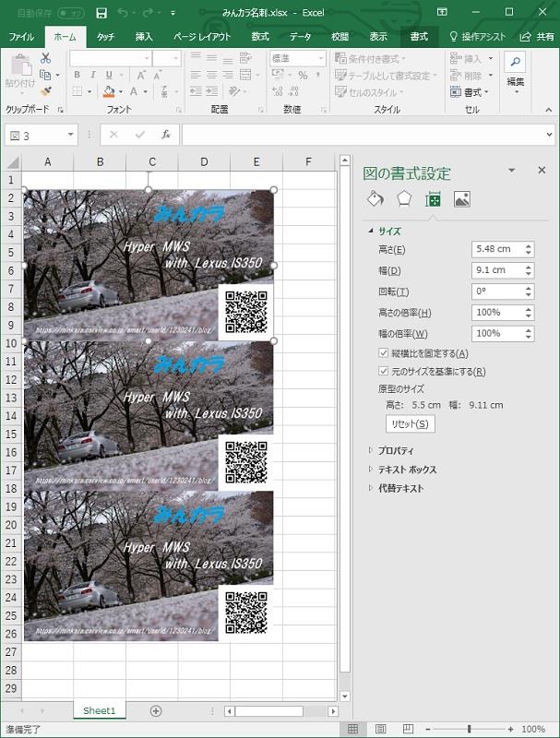560x738 pixels.
Task: Open the number format dropdown
Action: click(321, 58)
